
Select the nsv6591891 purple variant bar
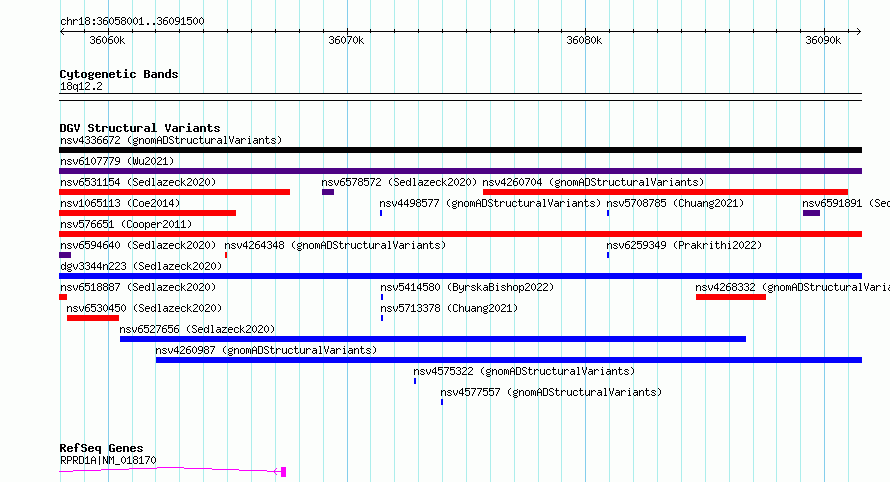coord(811,213)
